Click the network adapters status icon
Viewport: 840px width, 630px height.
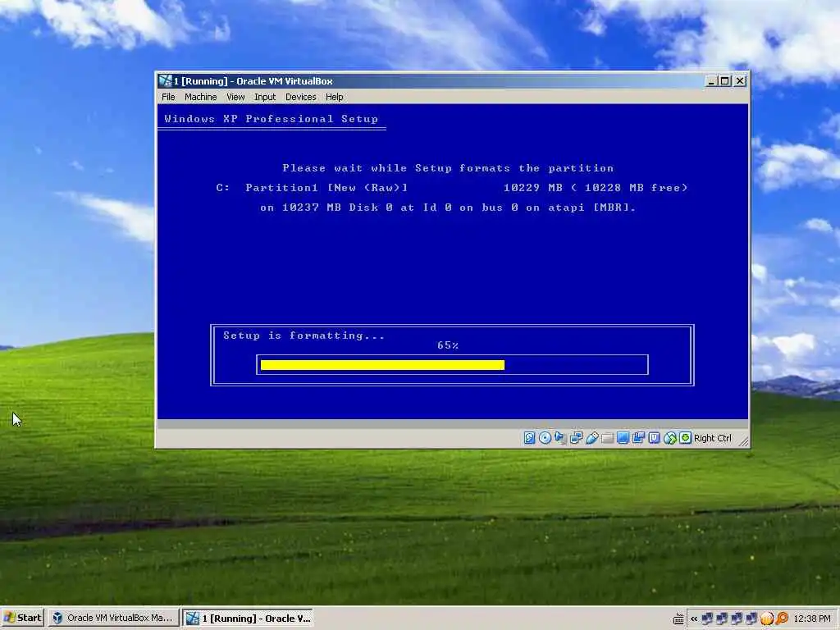pyautogui.click(x=576, y=438)
